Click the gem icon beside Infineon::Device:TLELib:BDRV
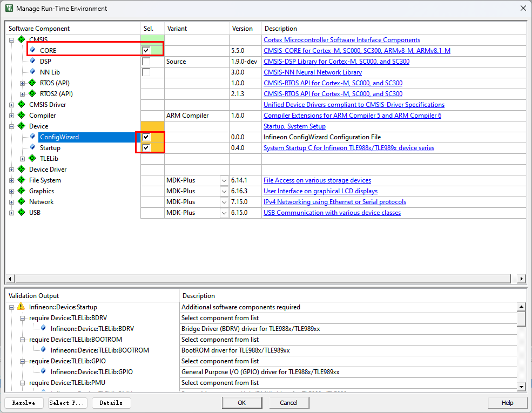Image resolution: width=532 pixels, height=413 pixels. tap(43, 328)
